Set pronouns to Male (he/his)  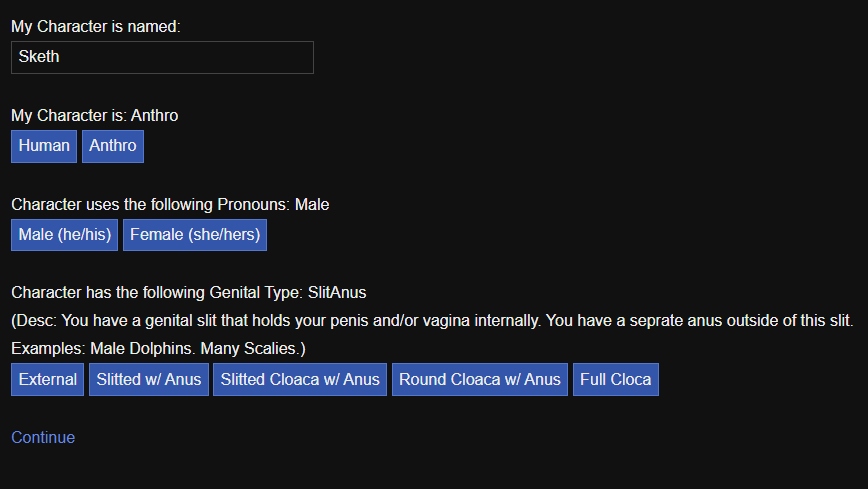pyautogui.click(x=65, y=236)
